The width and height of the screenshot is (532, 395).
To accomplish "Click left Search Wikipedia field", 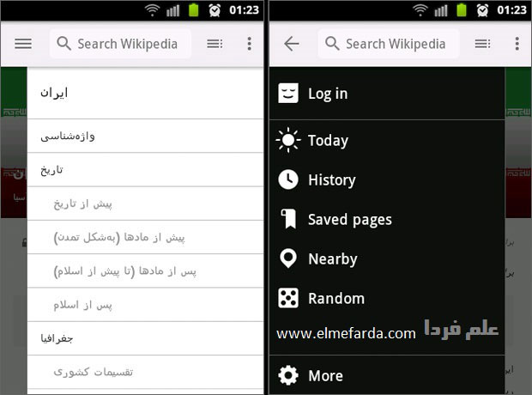I will coord(127,44).
